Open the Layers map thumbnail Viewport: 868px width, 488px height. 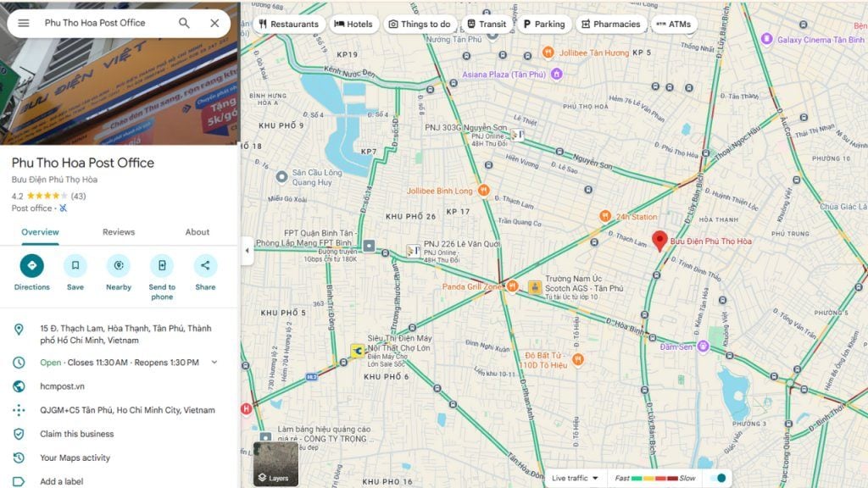(276, 463)
